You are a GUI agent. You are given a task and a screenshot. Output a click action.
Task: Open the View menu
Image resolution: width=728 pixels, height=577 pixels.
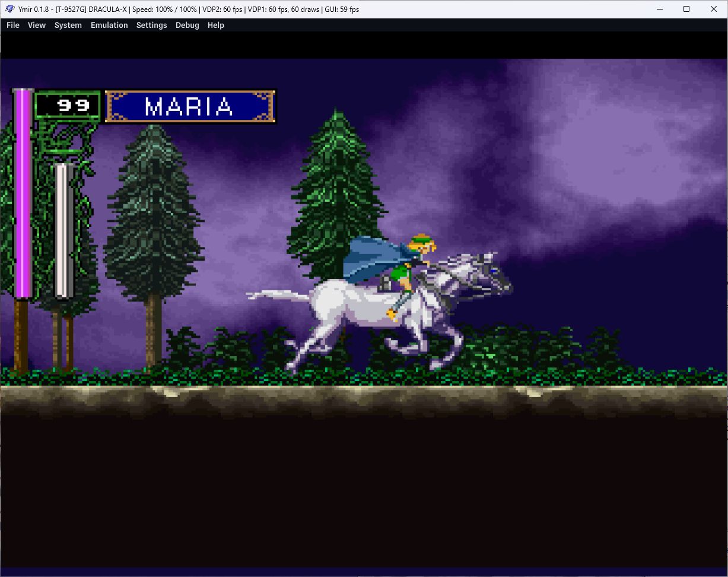(x=37, y=25)
